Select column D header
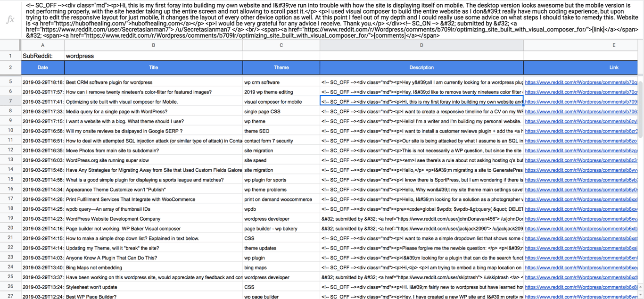The image size is (644, 299). tap(421, 45)
